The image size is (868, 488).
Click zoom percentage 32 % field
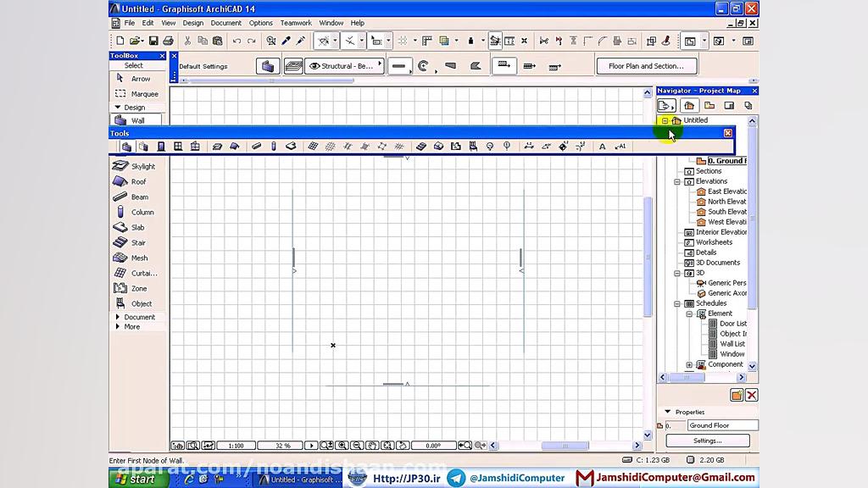(x=282, y=446)
